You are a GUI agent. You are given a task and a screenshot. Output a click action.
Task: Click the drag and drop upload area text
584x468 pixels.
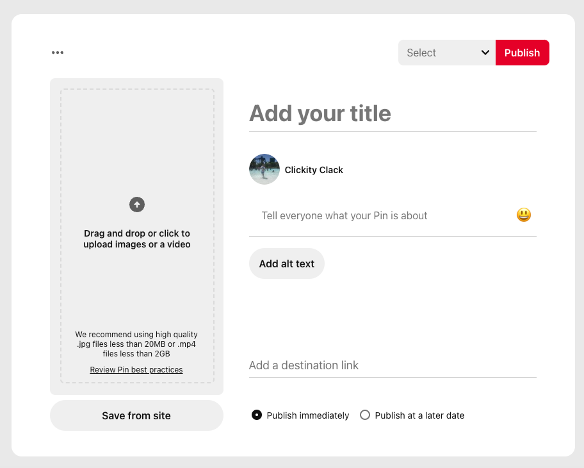tap(137, 239)
